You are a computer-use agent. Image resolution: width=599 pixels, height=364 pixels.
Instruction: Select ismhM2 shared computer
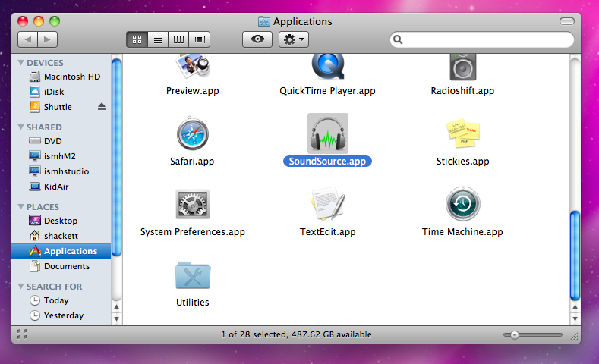tap(61, 156)
